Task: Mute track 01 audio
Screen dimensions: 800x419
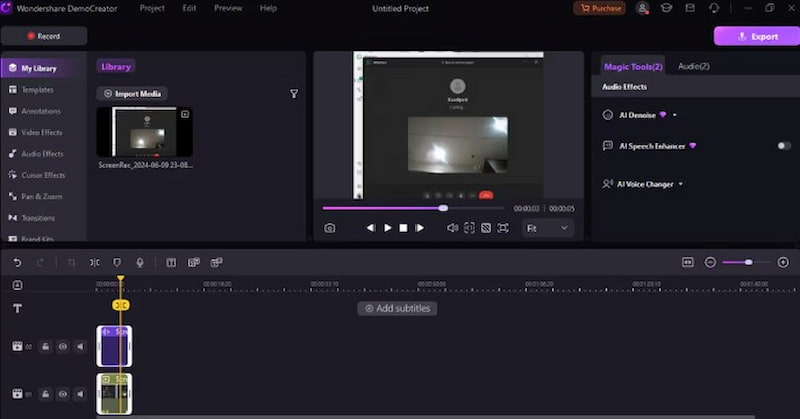Action: 81,393
